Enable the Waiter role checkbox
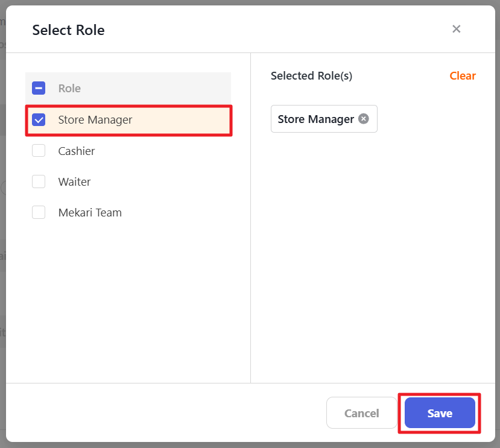Viewport: 500px width, 448px height. point(39,181)
